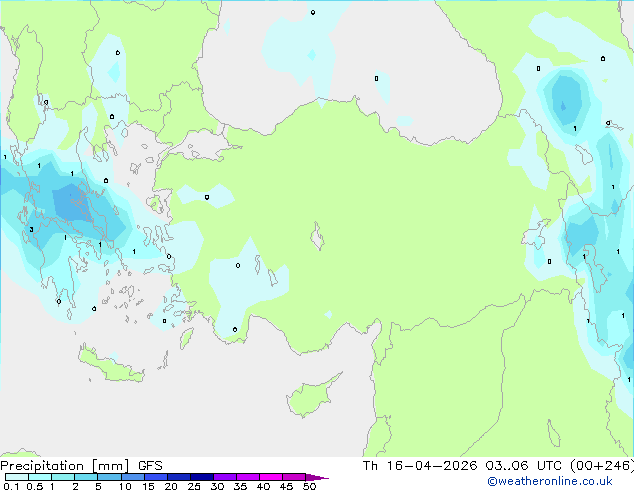Pick the legend swatch between 20 and 25
Viewport: 634px width, 490px height.
179,477
